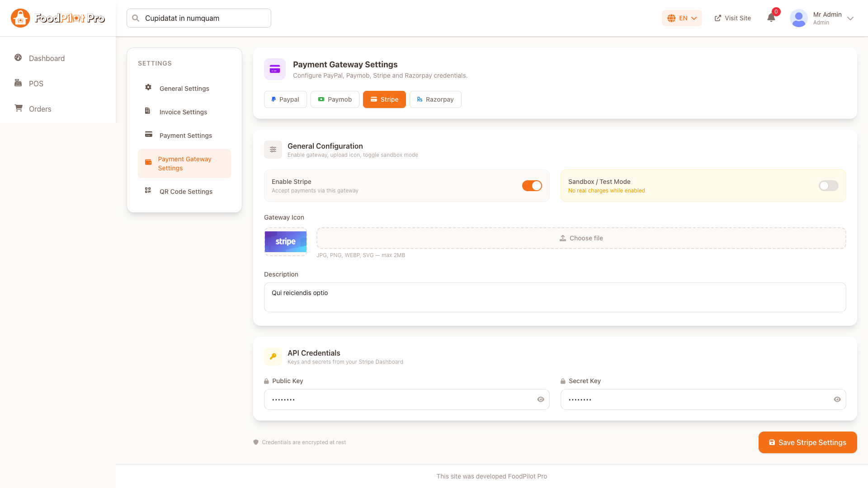Go to QR Code Settings
Image resolution: width=868 pixels, height=488 pixels.
click(x=184, y=192)
